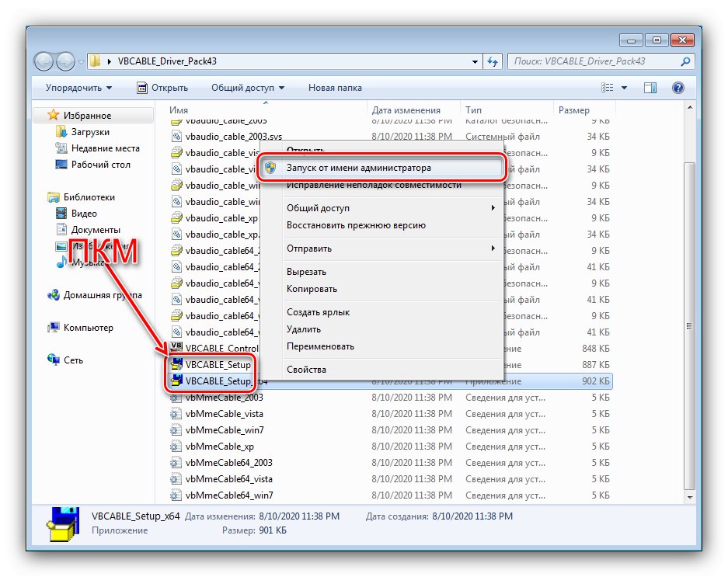728x577 pixels.
Task: Click the change view icon
Action: (x=608, y=88)
